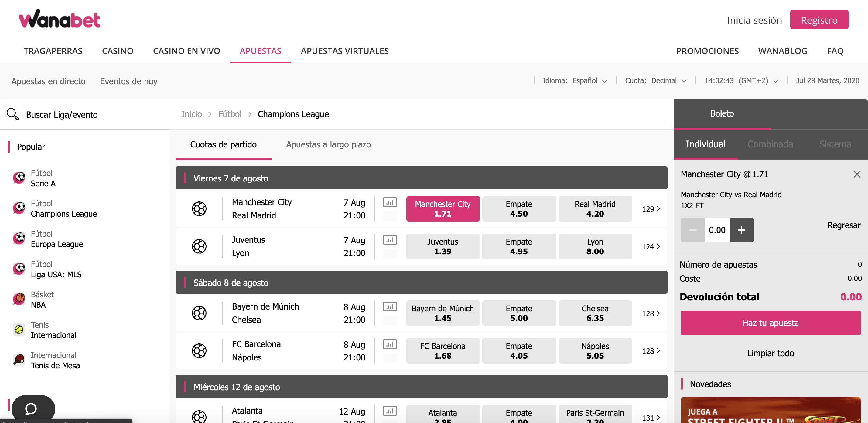
Task: Click the Registro button
Action: pyautogui.click(x=819, y=19)
